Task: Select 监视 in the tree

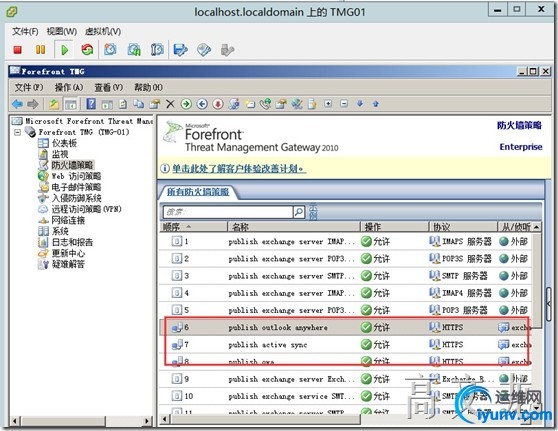Action: coord(60,154)
